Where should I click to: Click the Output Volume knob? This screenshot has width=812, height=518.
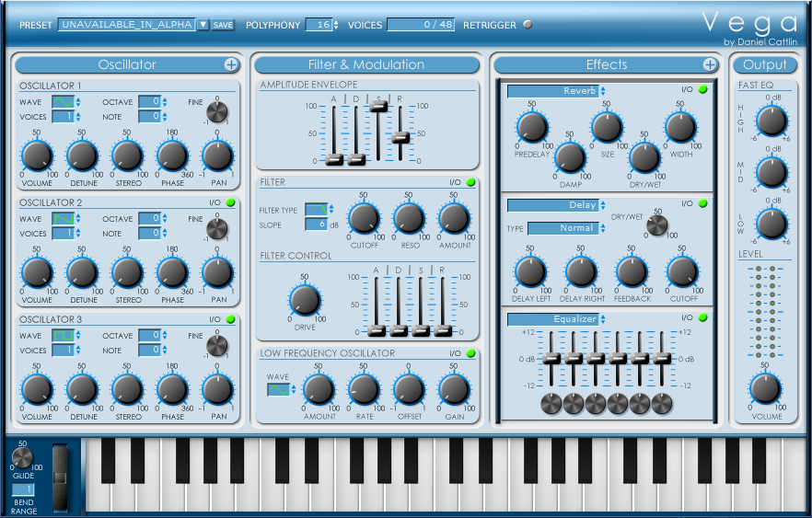point(765,388)
